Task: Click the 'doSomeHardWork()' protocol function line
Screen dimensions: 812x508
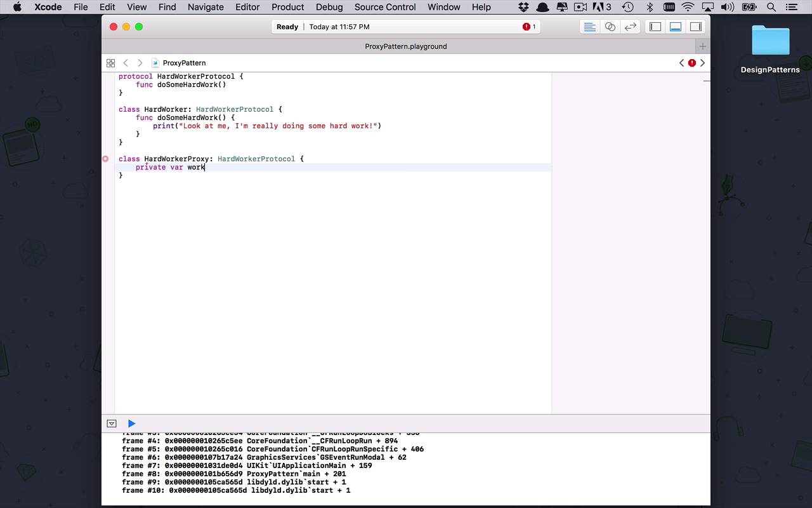Action: [181, 84]
